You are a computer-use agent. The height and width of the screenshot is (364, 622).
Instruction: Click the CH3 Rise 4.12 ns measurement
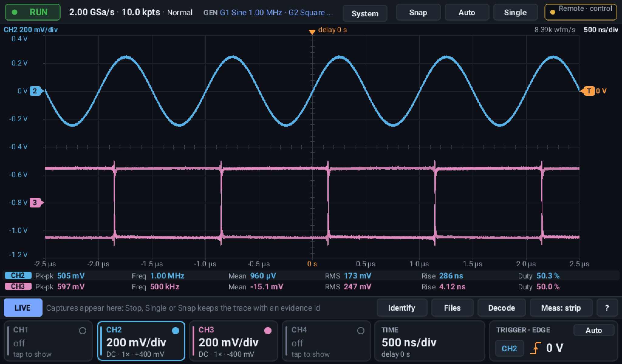[443, 287]
